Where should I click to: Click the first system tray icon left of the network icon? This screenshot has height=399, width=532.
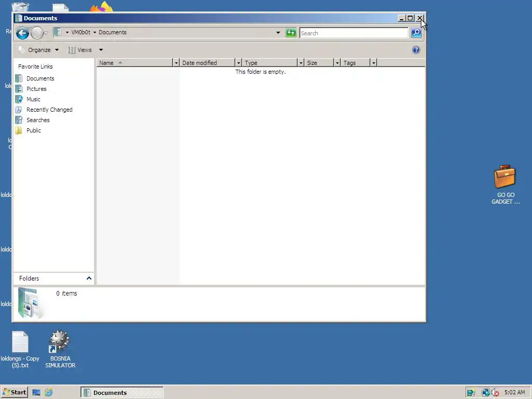tap(471, 393)
